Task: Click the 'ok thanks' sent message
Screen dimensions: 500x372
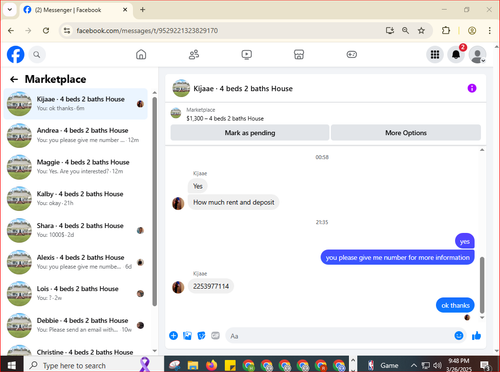Action: [455, 305]
